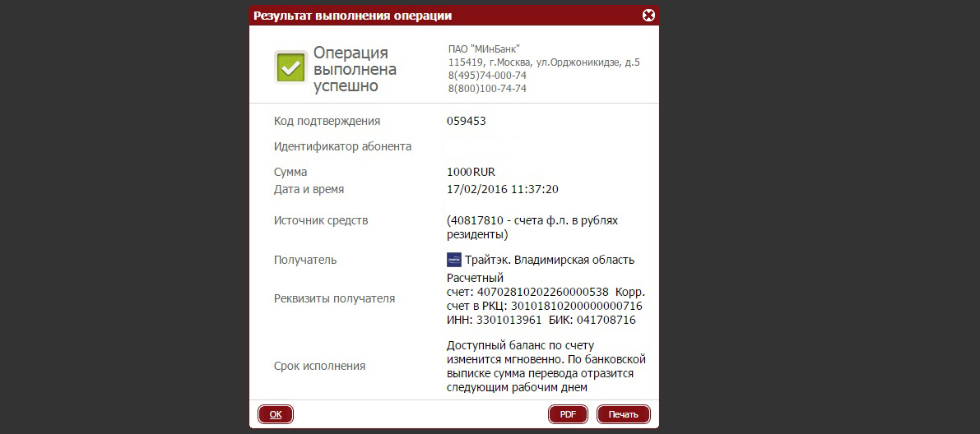980x434 pixels.
Task: Select the Операция выполнена успешно message
Action: [355, 69]
